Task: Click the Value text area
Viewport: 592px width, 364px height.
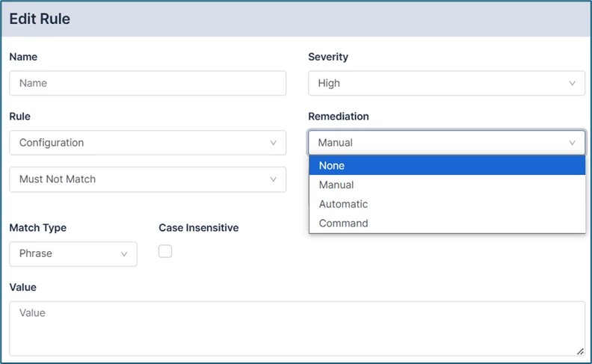Action: [297, 329]
